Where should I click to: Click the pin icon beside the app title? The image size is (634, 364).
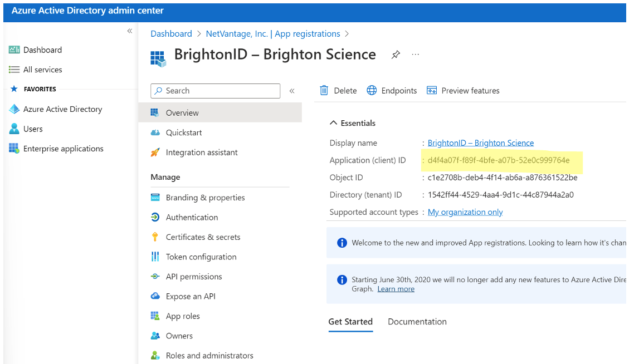[396, 55]
